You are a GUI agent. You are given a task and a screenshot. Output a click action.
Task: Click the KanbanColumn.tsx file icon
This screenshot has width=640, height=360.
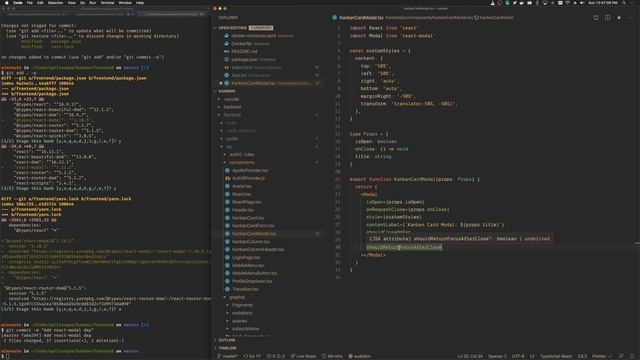point(227,242)
